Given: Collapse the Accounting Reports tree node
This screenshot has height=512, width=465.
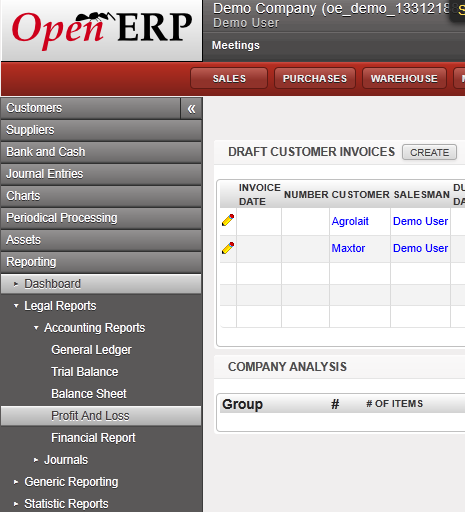Looking at the screenshot, I should tap(36, 328).
